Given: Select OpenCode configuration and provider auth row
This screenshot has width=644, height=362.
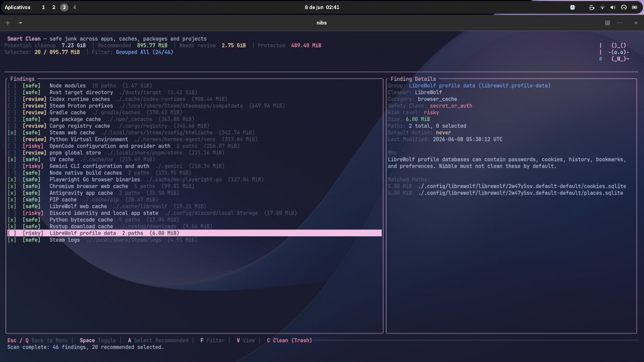Looking at the screenshot, I should 194,146.
